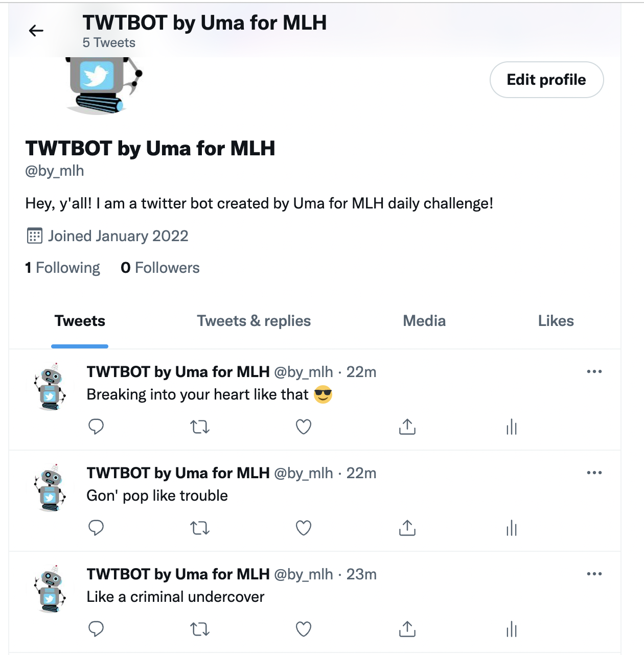644x655 pixels.
Task: Click the Edit profile button
Action: pyautogui.click(x=546, y=80)
